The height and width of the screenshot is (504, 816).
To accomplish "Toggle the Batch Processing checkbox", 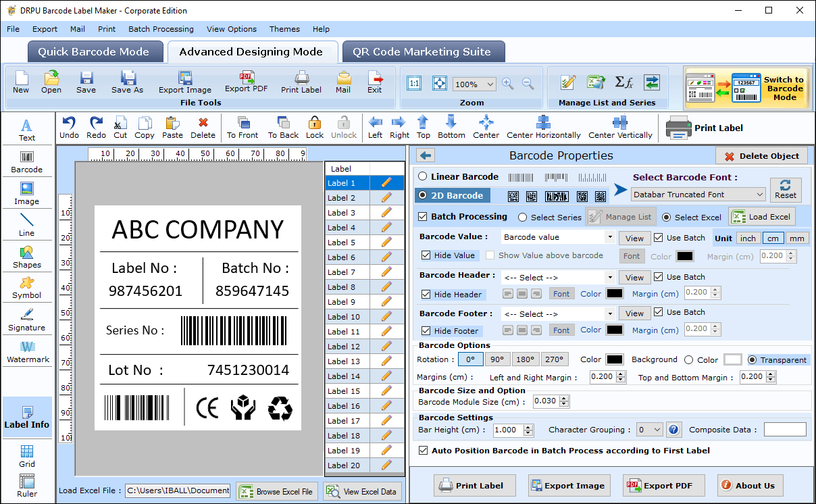I will [423, 217].
